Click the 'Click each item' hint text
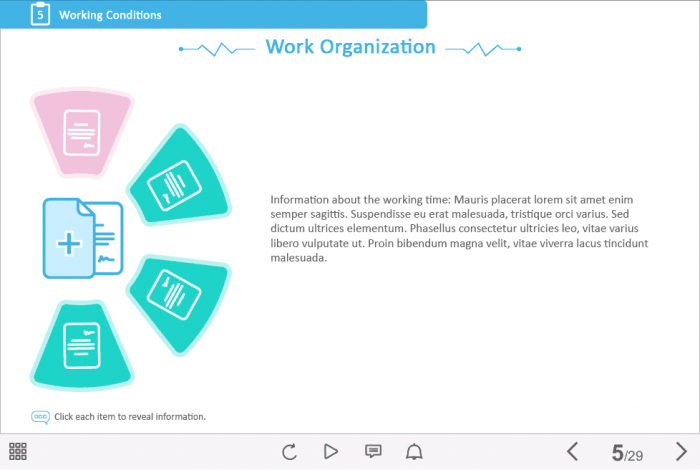Screen dimensions: 700x470 (x=130, y=416)
